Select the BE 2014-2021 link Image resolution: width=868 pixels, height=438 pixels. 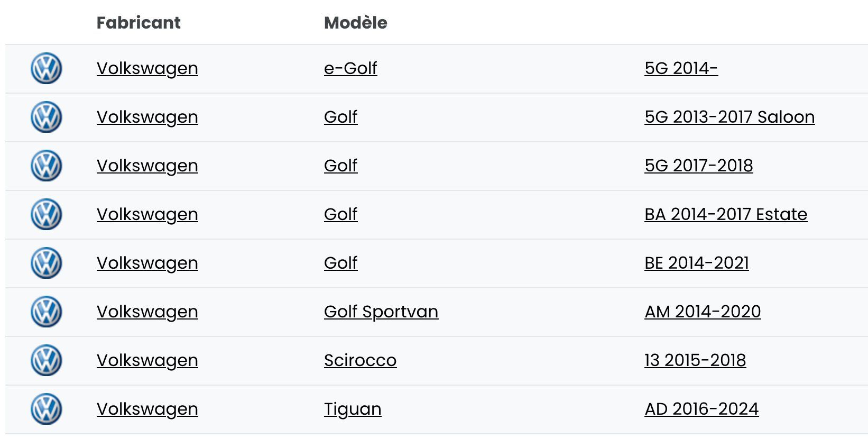pyautogui.click(x=696, y=263)
